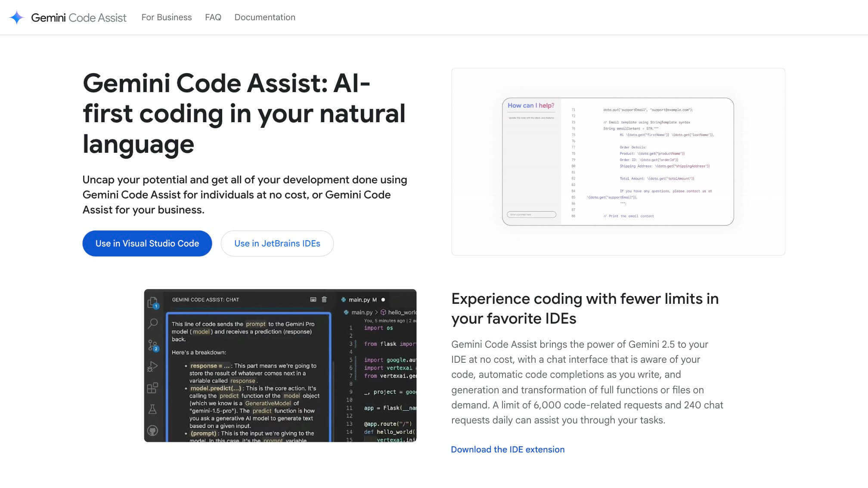Expand the hello_world breadcrumb in the editor
Image resolution: width=868 pixels, height=488 pixels.
pyautogui.click(x=401, y=312)
